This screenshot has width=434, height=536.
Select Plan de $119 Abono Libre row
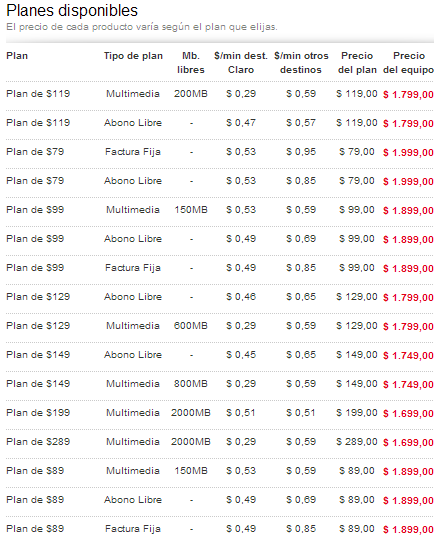point(220,123)
